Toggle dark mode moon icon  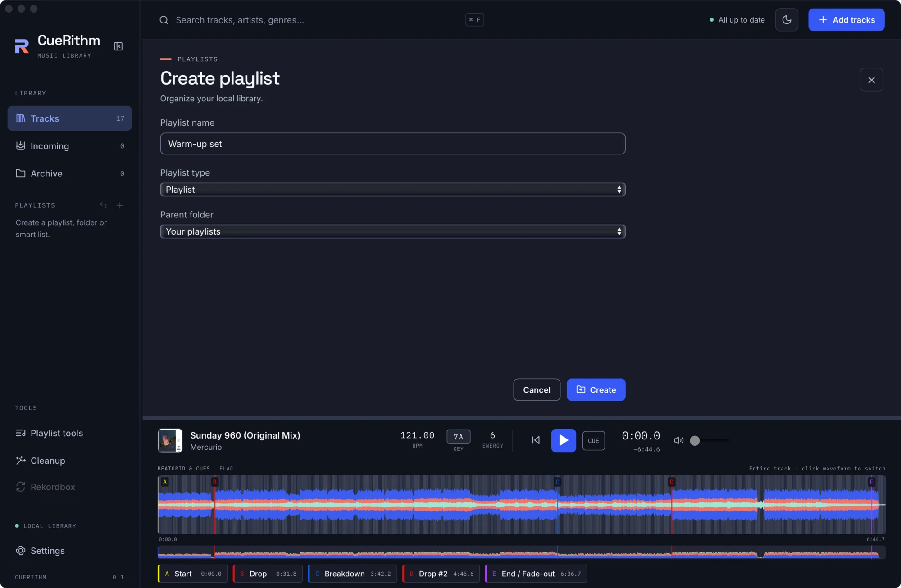click(787, 20)
